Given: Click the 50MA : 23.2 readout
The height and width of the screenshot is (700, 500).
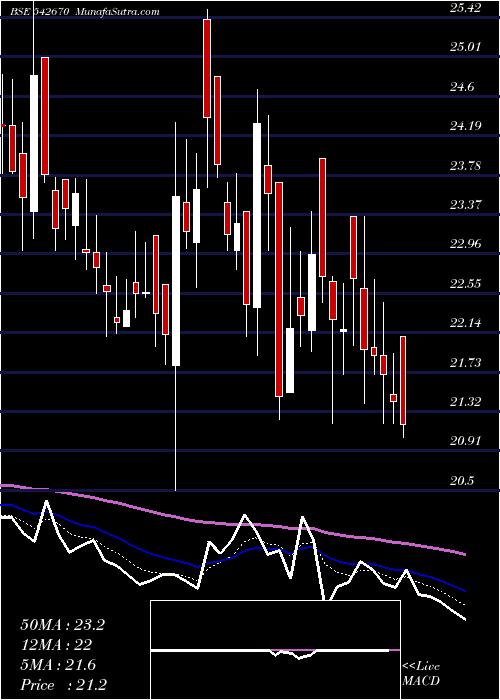Looking at the screenshot, I should pos(62,625).
